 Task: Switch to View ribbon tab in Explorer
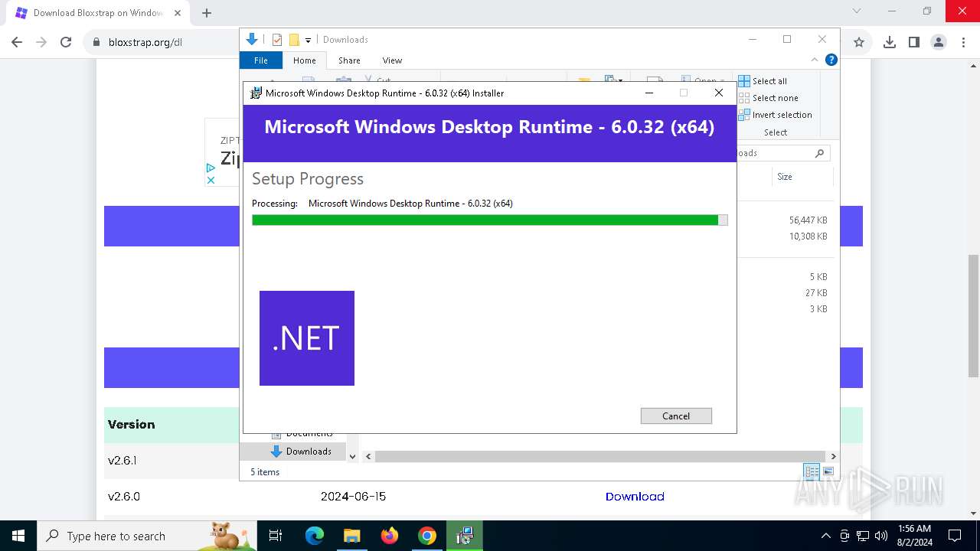(392, 60)
